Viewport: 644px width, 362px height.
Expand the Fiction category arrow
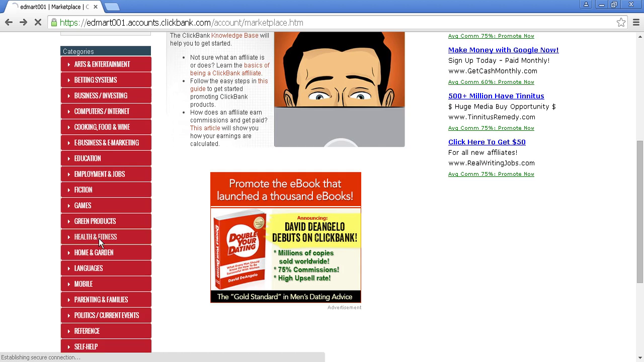click(x=69, y=190)
